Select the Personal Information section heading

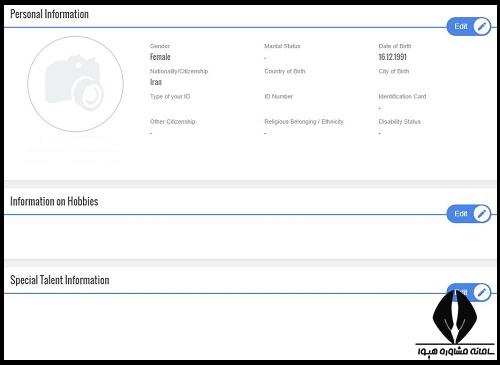coord(49,14)
